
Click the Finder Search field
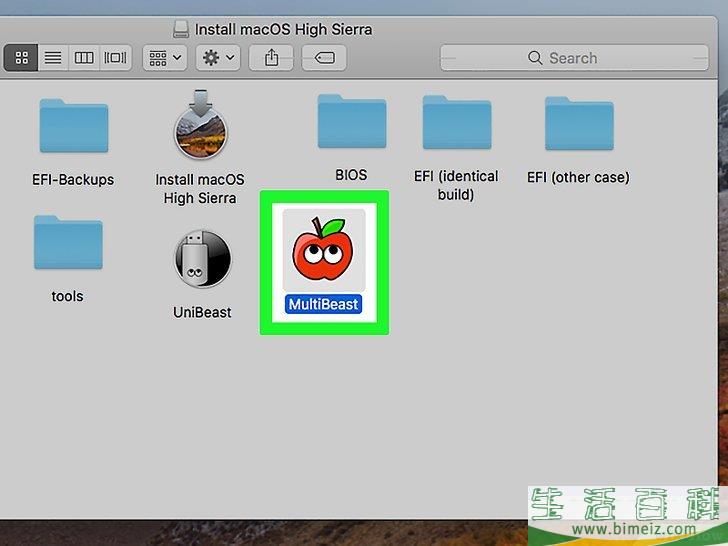[574, 58]
